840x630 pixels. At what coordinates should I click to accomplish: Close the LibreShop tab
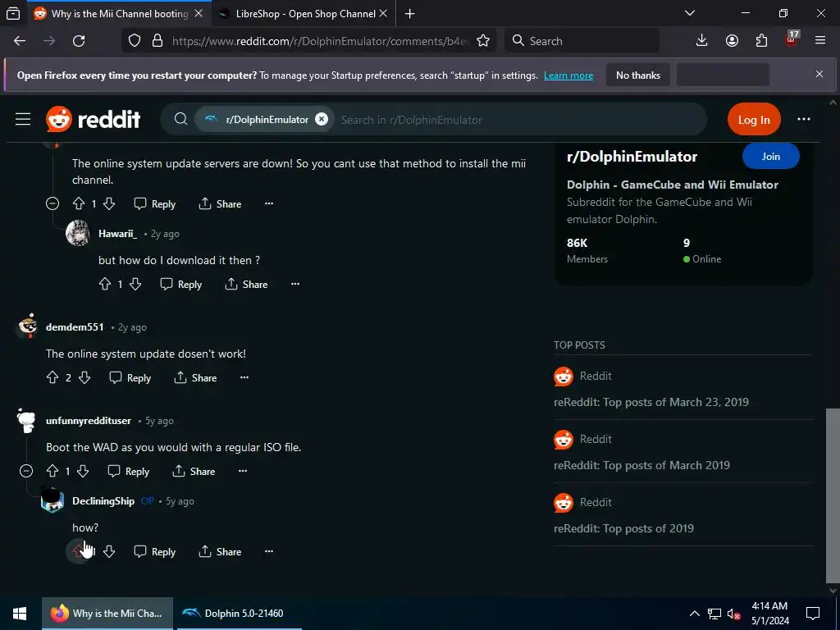[x=383, y=13]
